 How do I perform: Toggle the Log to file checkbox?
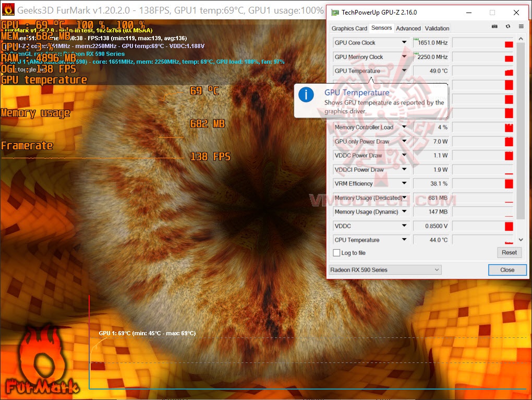click(x=336, y=253)
